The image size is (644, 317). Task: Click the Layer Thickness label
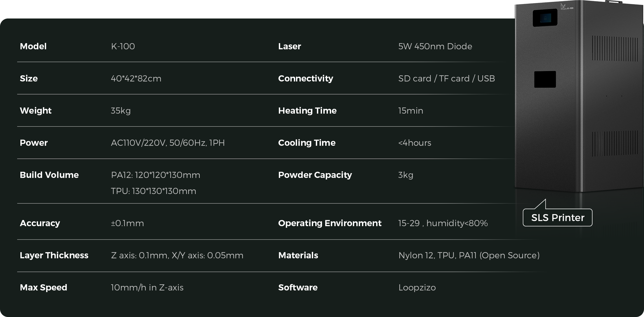54,255
